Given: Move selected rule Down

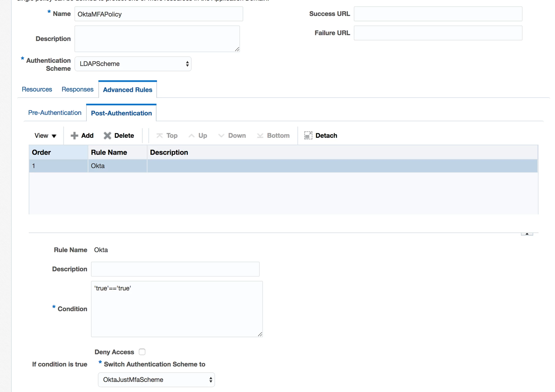Looking at the screenshot, I should [232, 136].
